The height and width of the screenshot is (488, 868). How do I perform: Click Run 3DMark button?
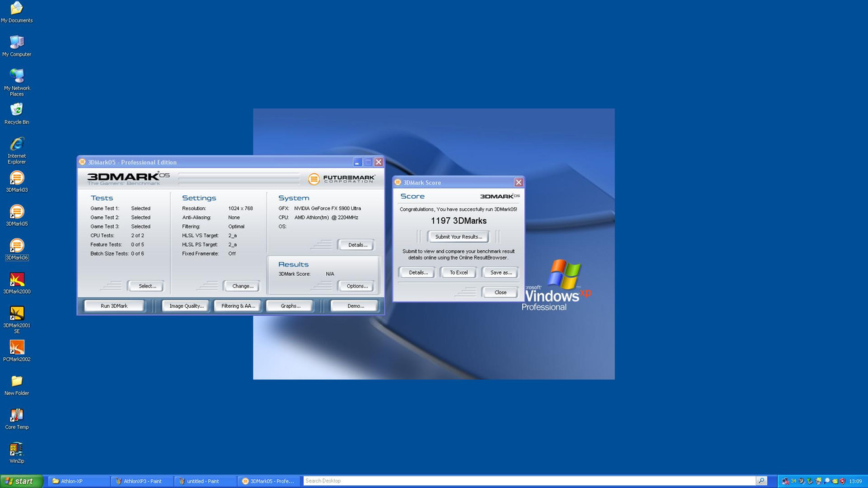coord(114,306)
